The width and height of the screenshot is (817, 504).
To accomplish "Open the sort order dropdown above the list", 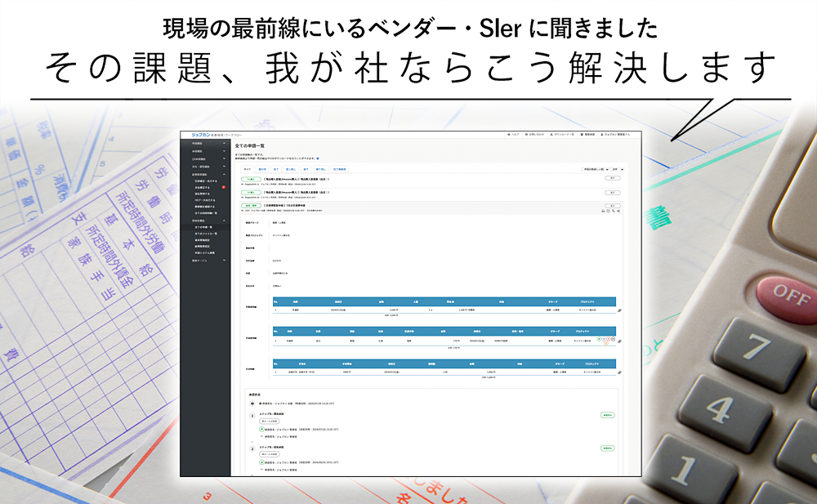I will point(596,169).
